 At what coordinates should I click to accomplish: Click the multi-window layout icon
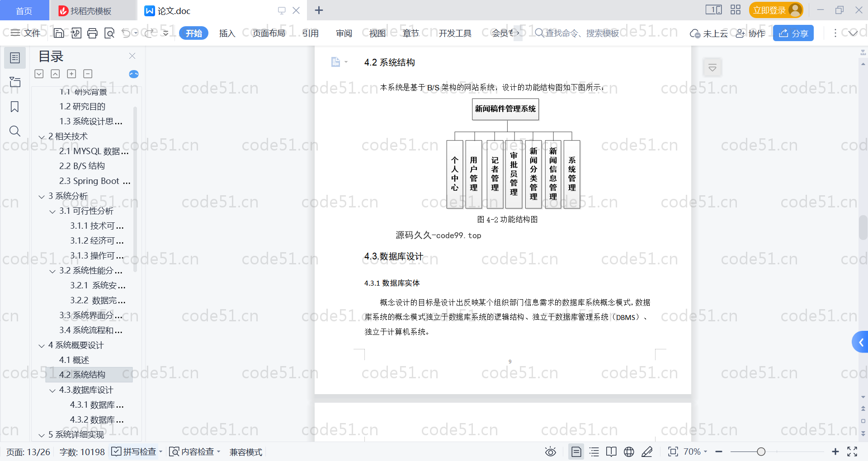click(714, 10)
